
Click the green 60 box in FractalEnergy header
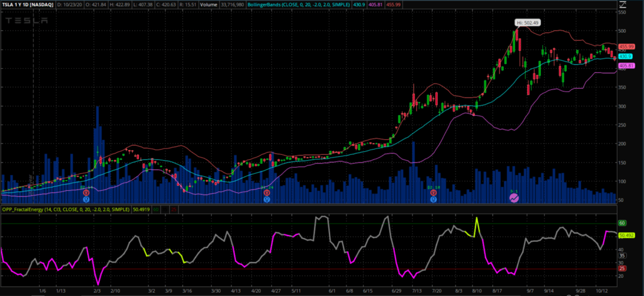(156, 210)
